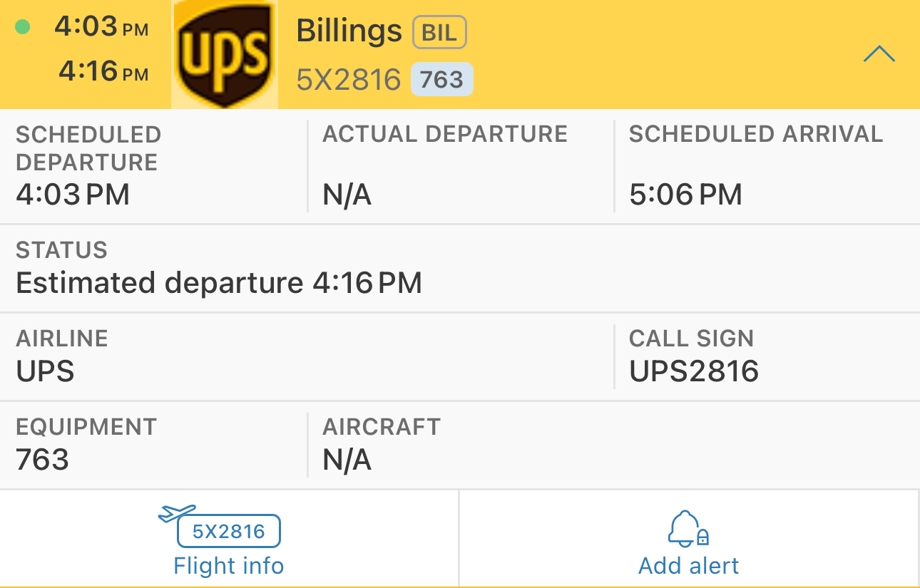Screen dimensions: 920x588
Task: Click the Billings destination name
Action: click(349, 31)
